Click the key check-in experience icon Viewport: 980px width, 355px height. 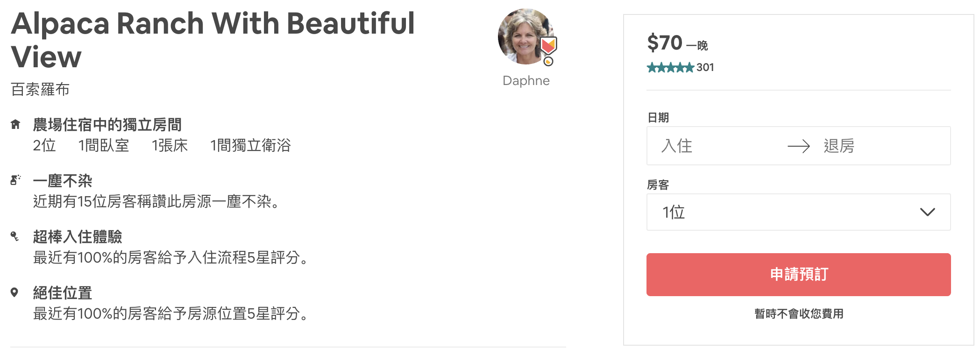pos(15,236)
